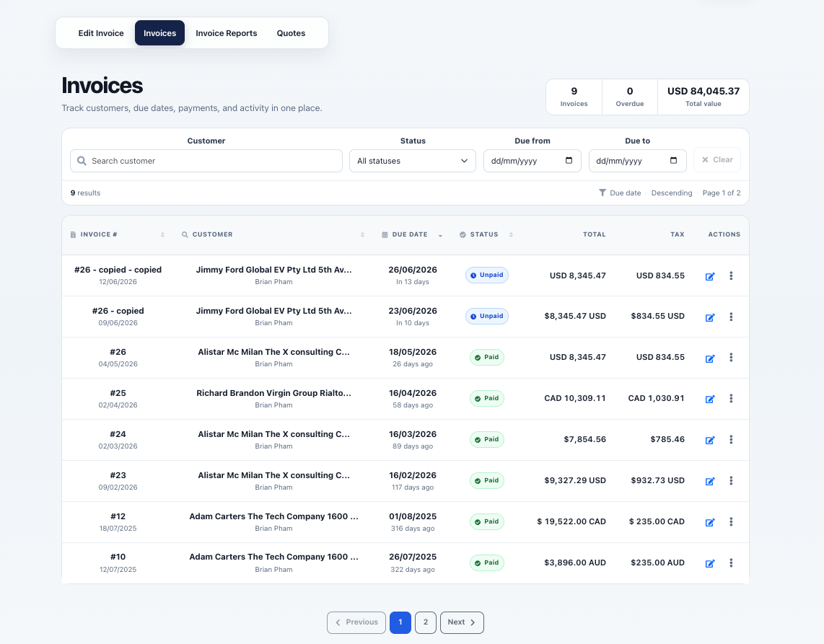824x644 pixels.
Task: Click the filter funnel icon beside Due date
Action: [602, 193]
